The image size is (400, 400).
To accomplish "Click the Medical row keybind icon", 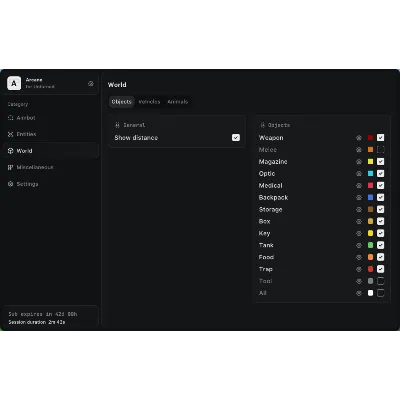I will (x=359, y=186).
